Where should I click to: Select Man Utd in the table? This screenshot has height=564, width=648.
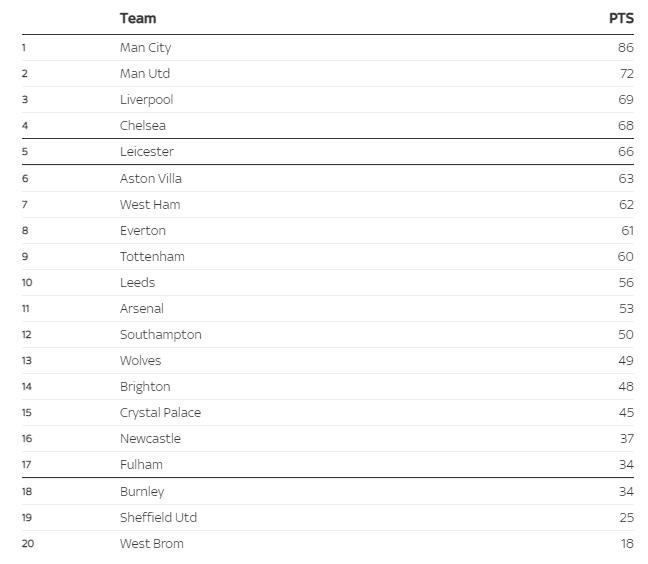pyautogui.click(x=145, y=74)
